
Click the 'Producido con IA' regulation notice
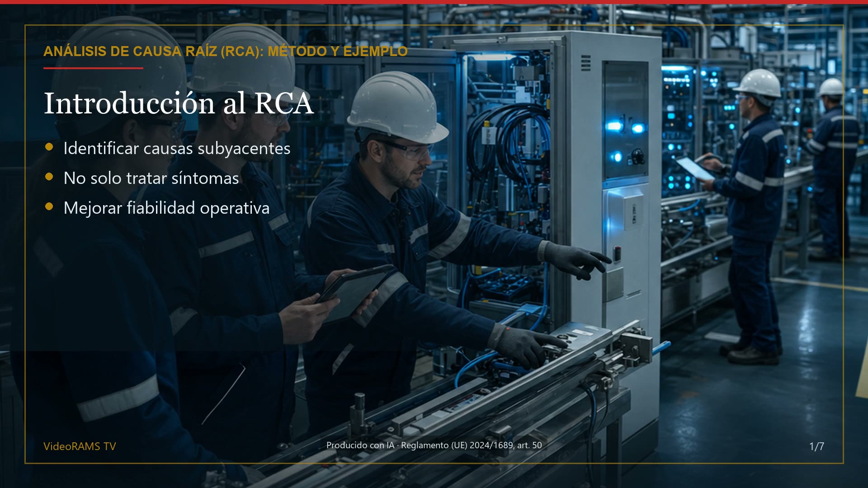pos(434,445)
